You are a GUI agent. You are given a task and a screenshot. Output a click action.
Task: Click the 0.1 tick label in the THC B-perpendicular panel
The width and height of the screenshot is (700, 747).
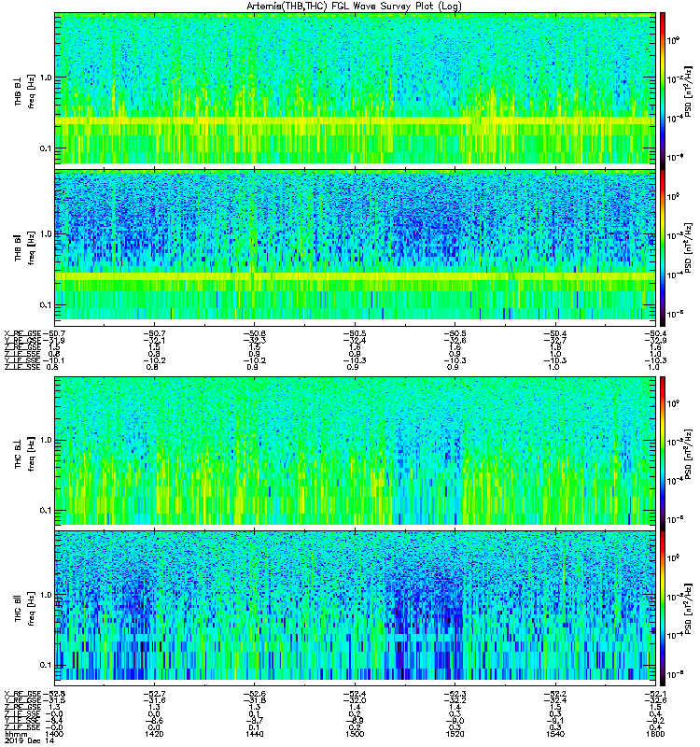click(45, 510)
